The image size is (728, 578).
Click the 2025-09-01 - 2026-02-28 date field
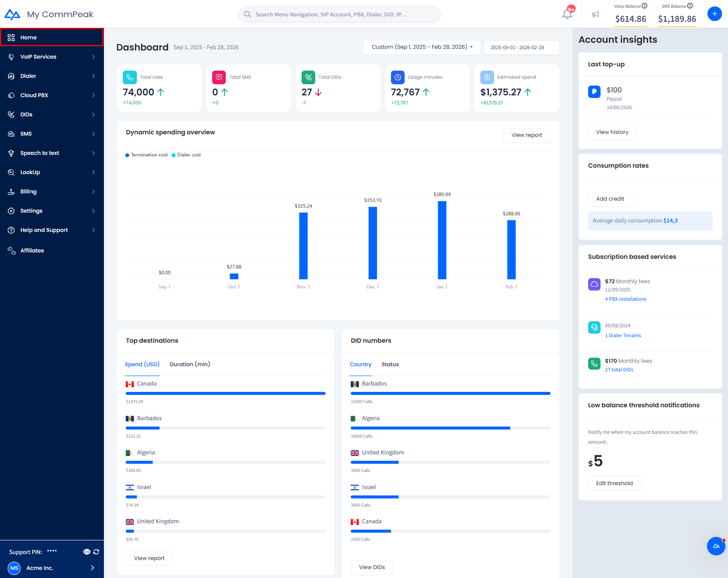(521, 47)
